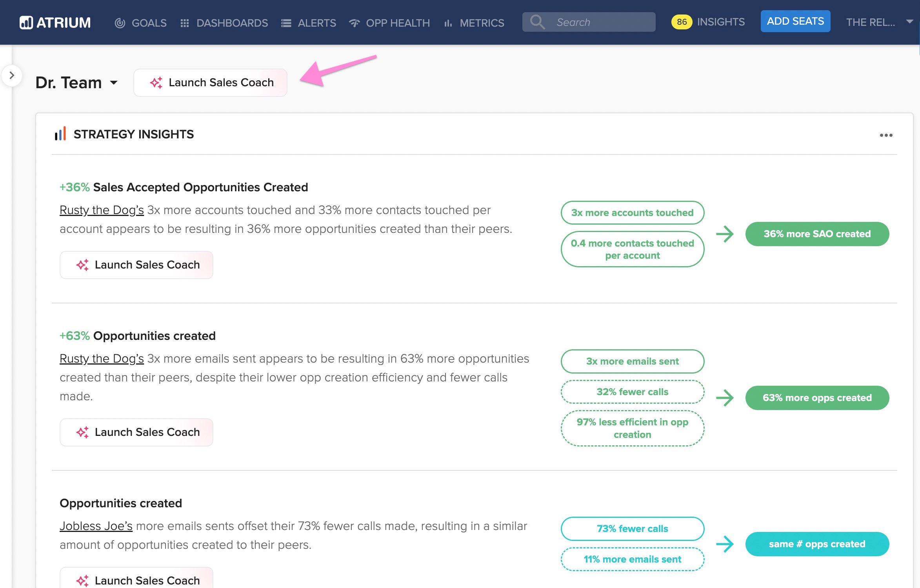Click the Strategy Insights bar chart icon
Viewport: 920px width, 588px height.
(x=60, y=134)
